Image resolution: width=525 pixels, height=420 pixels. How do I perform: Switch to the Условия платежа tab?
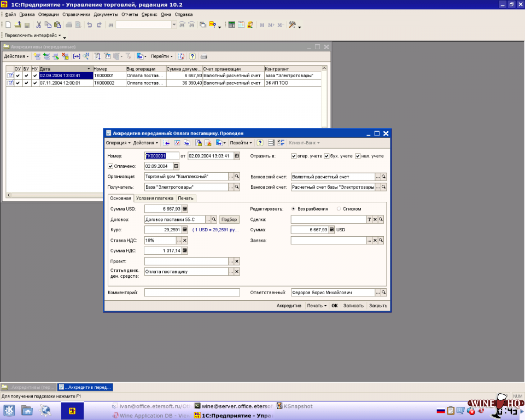155,198
